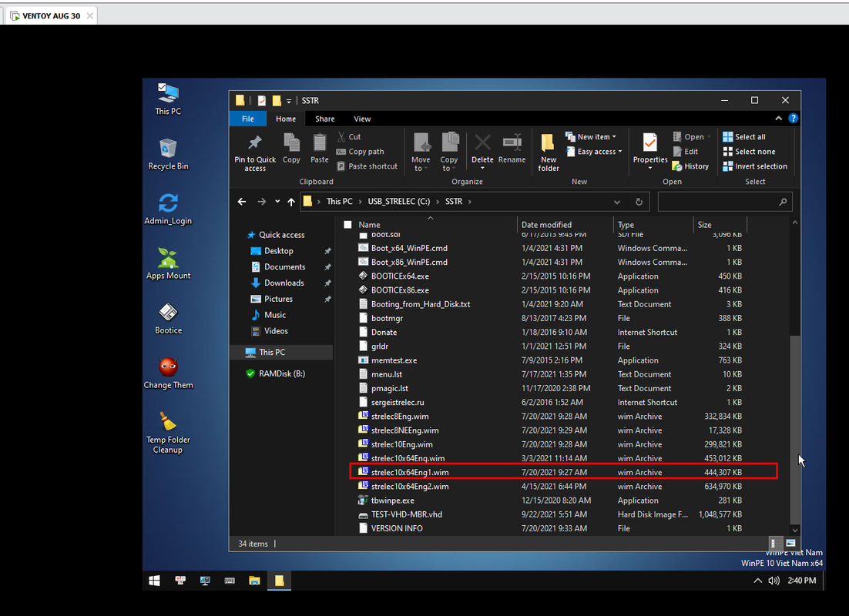The height and width of the screenshot is (616, 849).
Task: Sort by the Type column header
Action: tap(653, 225)
